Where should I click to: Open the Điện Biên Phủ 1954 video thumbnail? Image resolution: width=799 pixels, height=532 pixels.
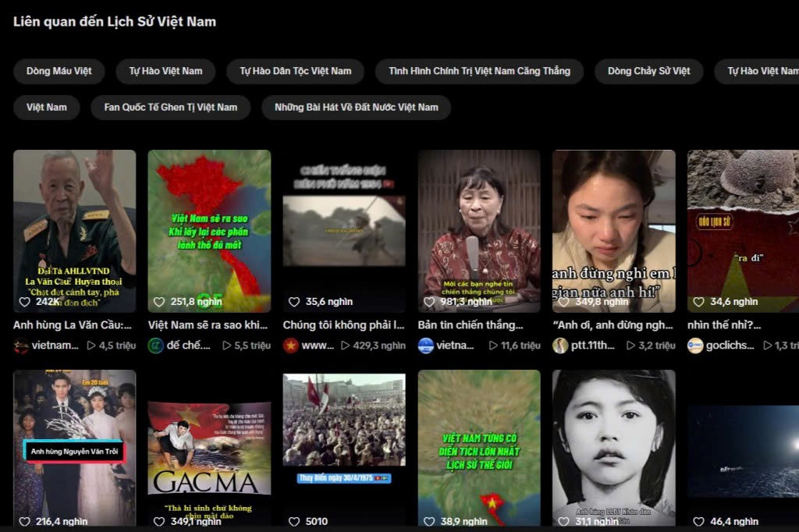pos(344,231)
